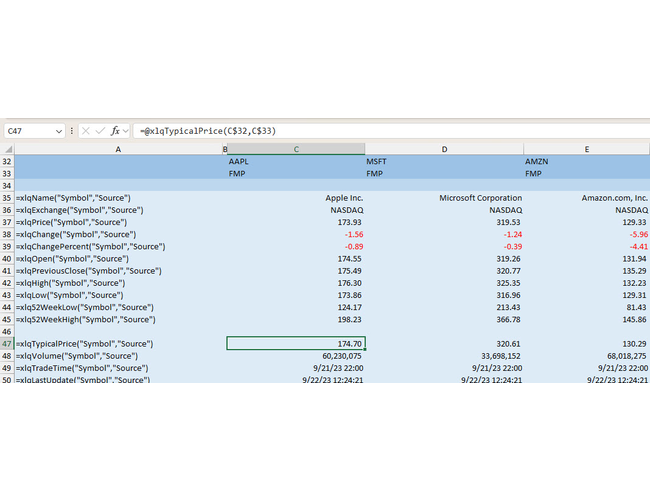Screen dimensions: 650x500
Task: Select row 34 header
Action: (7, 186)
